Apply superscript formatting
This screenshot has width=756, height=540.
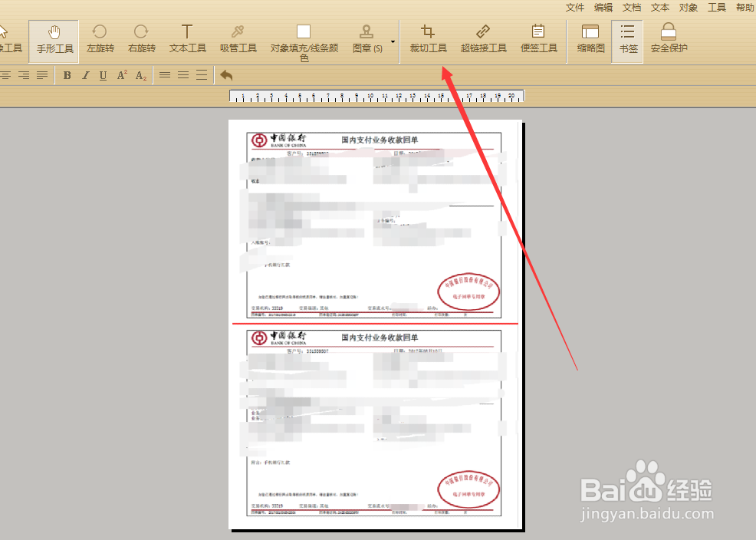coord(122,75)
